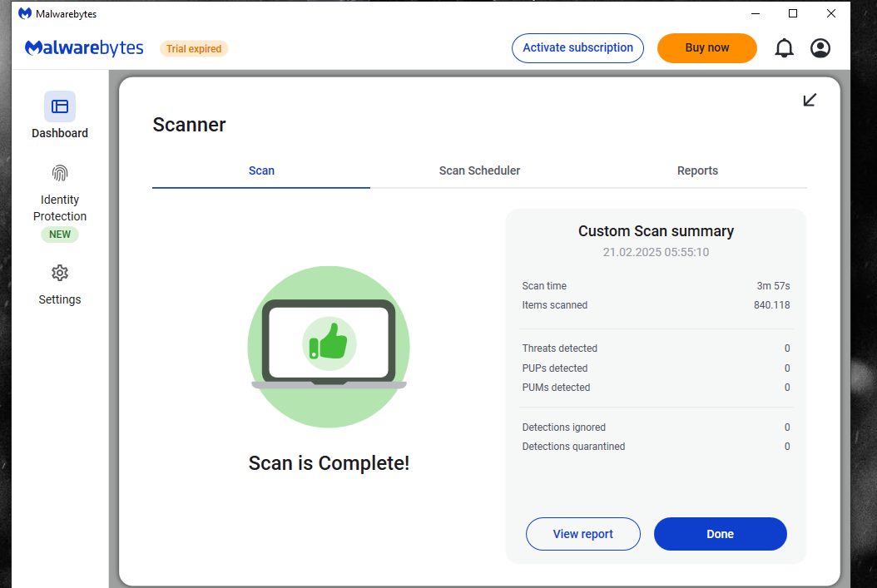
Task: Open the account profile icon
Action: click(820, 48)
